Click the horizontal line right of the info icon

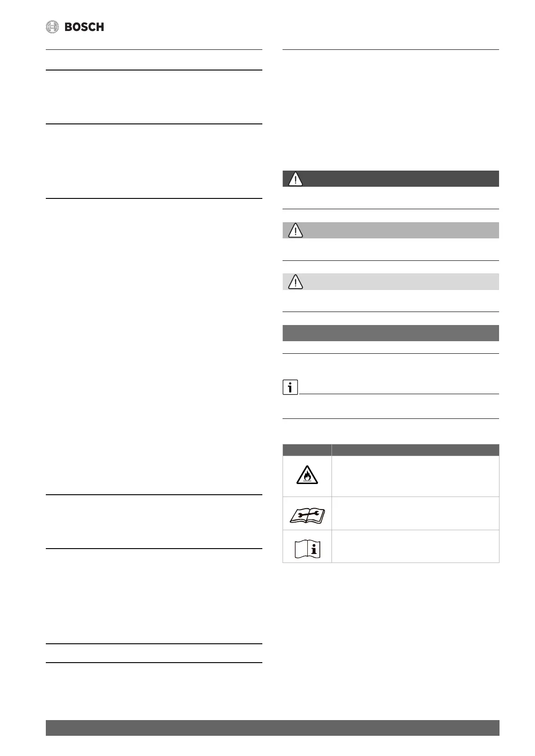click(399, 394)
